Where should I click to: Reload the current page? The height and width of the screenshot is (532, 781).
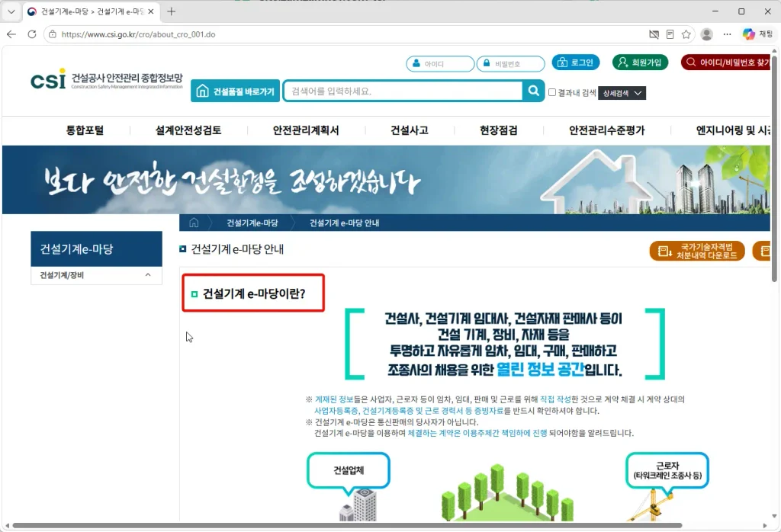point(32,34)
